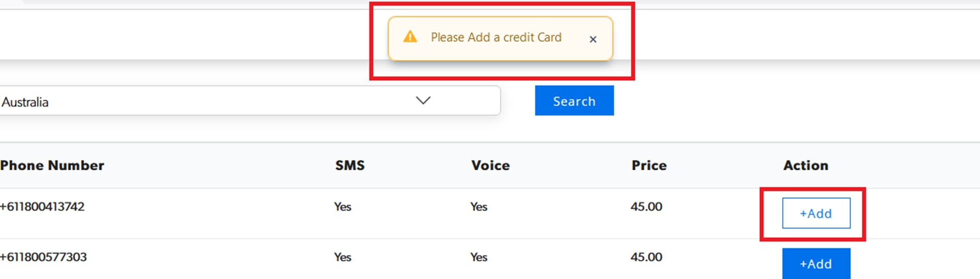Select the Voice column header
This screenshot has width=980, height=279.
coord(490,165)
